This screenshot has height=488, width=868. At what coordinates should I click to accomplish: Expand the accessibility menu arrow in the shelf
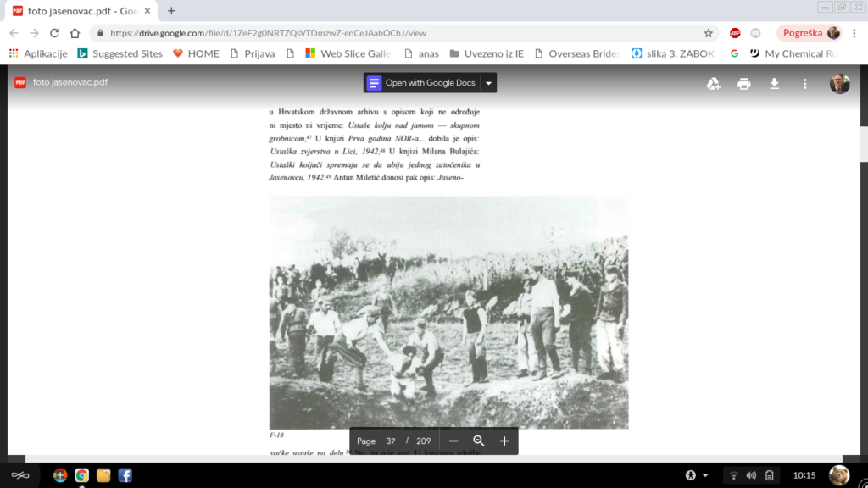[x=705, y=475]
